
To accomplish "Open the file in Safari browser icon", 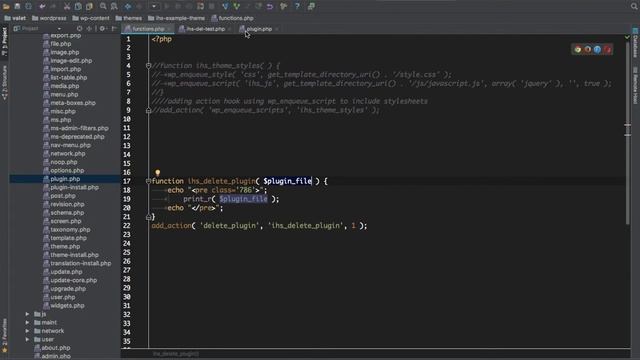I will 598,49.
